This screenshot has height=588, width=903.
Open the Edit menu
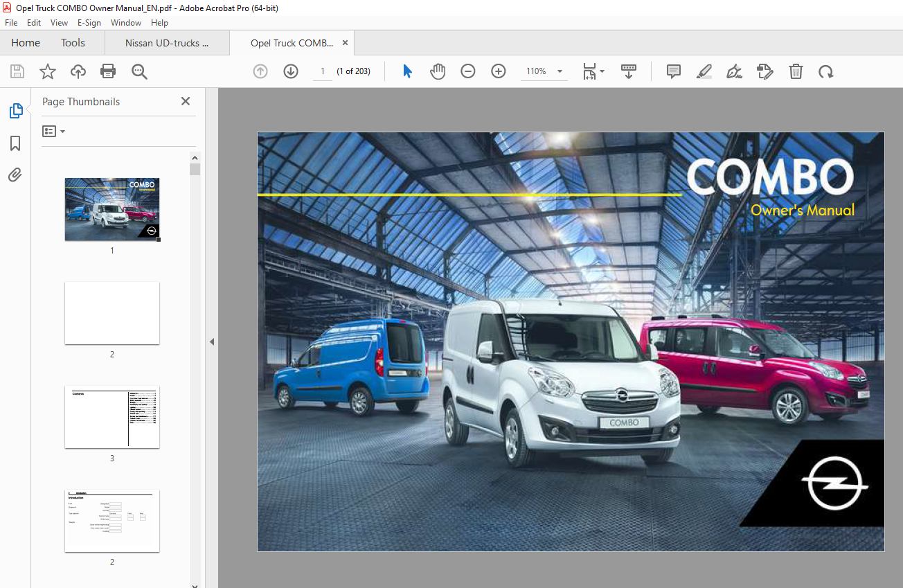(34, 23)
